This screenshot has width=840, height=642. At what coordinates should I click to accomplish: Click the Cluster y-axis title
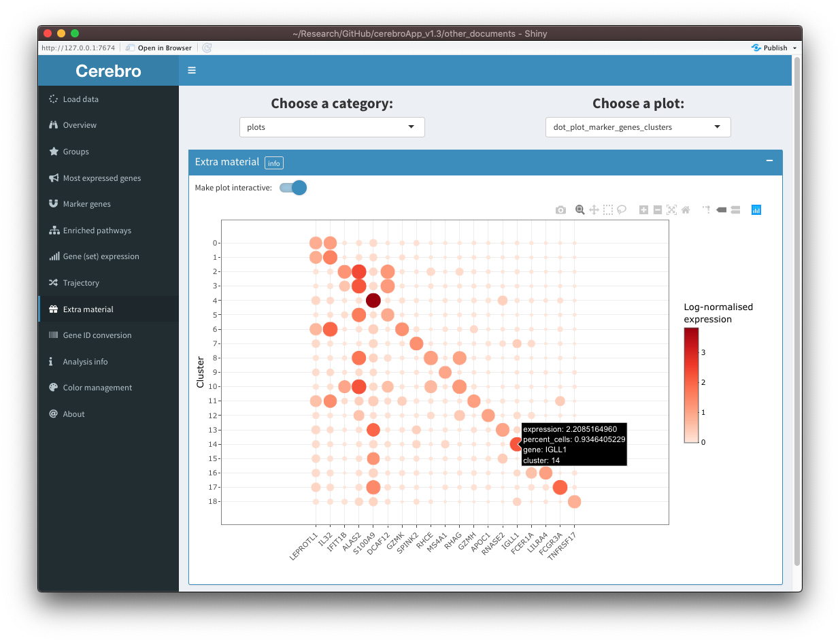pos(200,372)
